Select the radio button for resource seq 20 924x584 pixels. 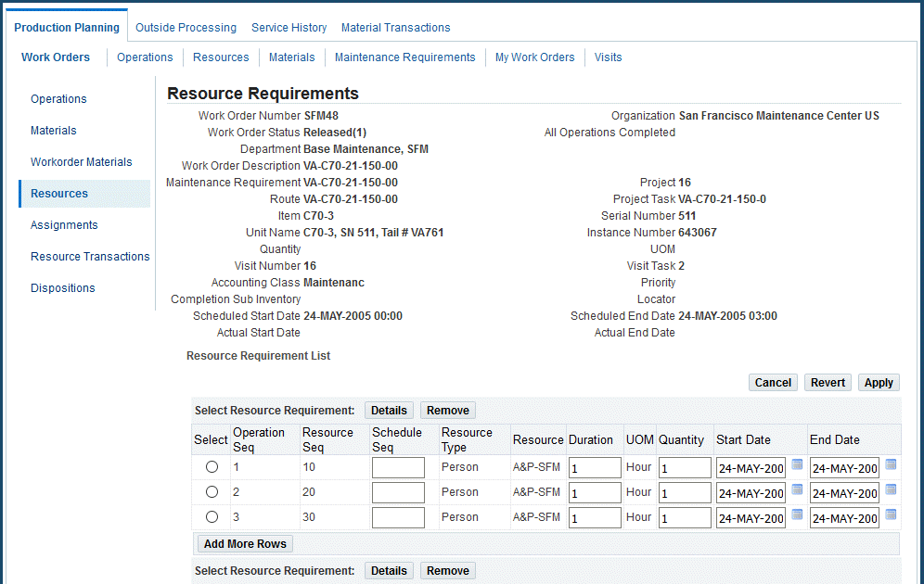(x=212, y=492)
